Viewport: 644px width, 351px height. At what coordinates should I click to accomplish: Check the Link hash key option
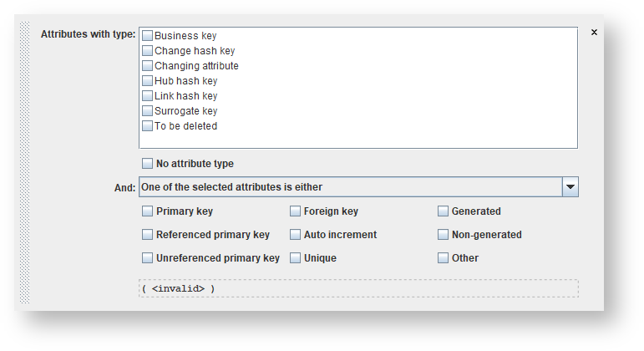148,96
